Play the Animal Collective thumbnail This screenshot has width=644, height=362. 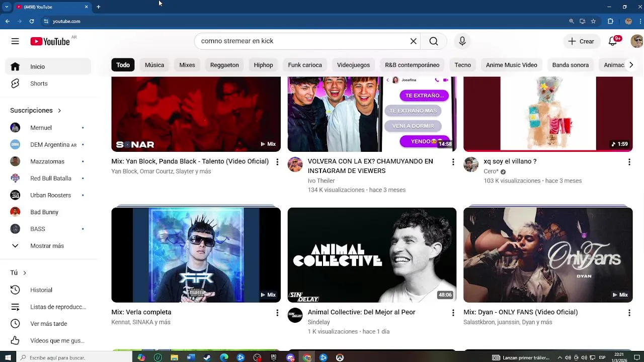pos(372,255)
